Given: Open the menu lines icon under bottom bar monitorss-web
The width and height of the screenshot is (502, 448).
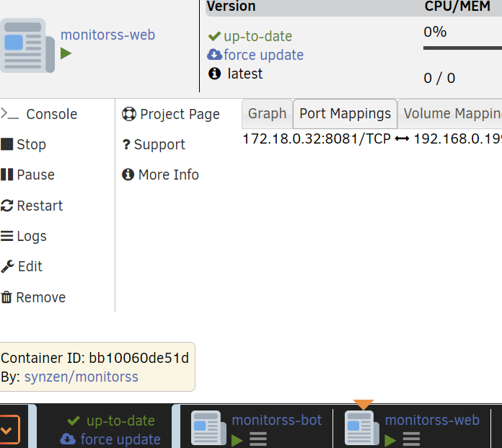Looking at the screenshot, I should click(411, 439).
